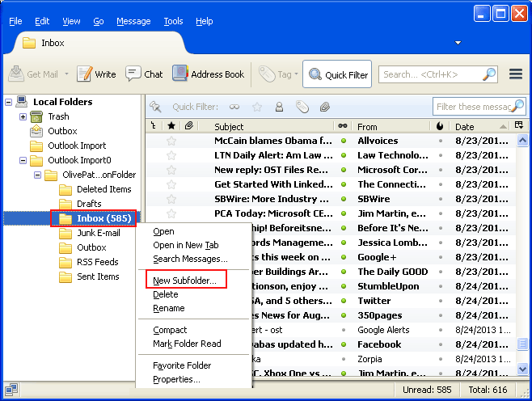Toggle pin icon to keep filters applied
The height and width of the screenshot is (401, 532).
click(x=155, y=107)
